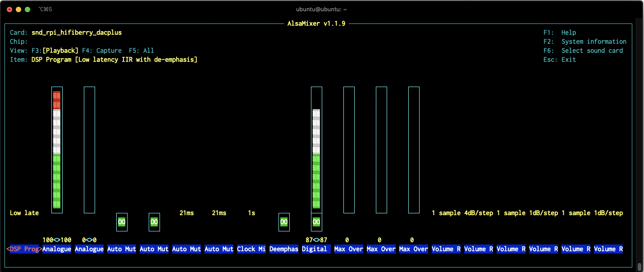Toggle the mute box under Digital slider
The width and height of the screenshot is (644, 272).
pyautogui.click(x=316, y=222)
